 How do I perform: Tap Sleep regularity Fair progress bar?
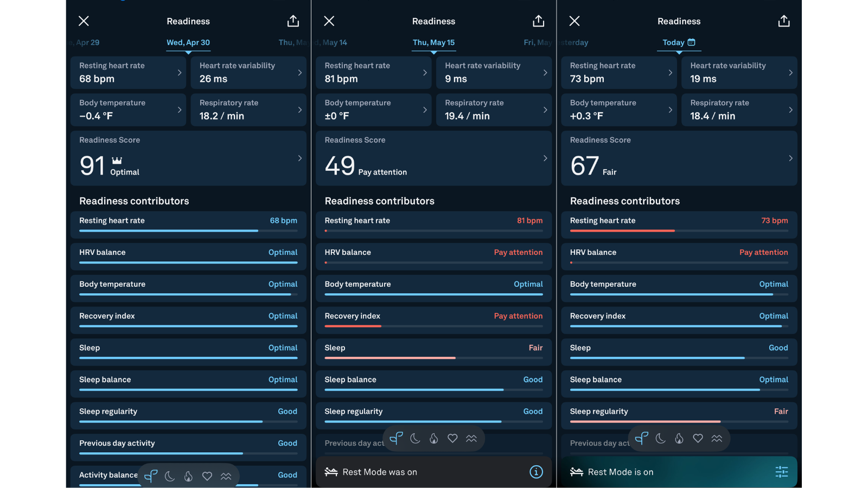pyautogui.click(x=679, y=421)
